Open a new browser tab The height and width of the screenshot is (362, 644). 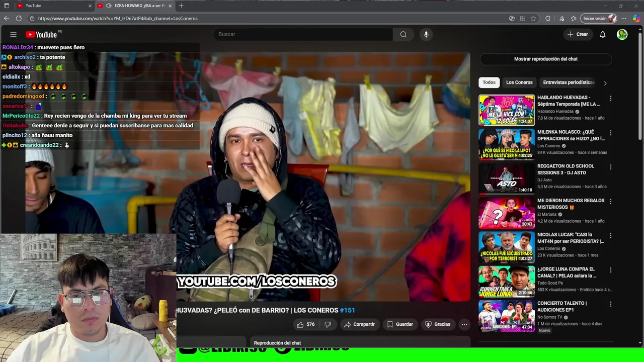[181, 6]
